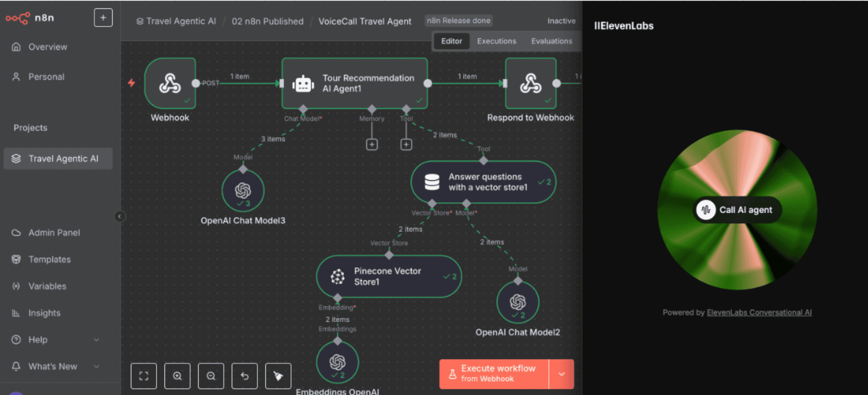Open the Templates icon
Screen dimensions: 868x395
coord(16,259)
